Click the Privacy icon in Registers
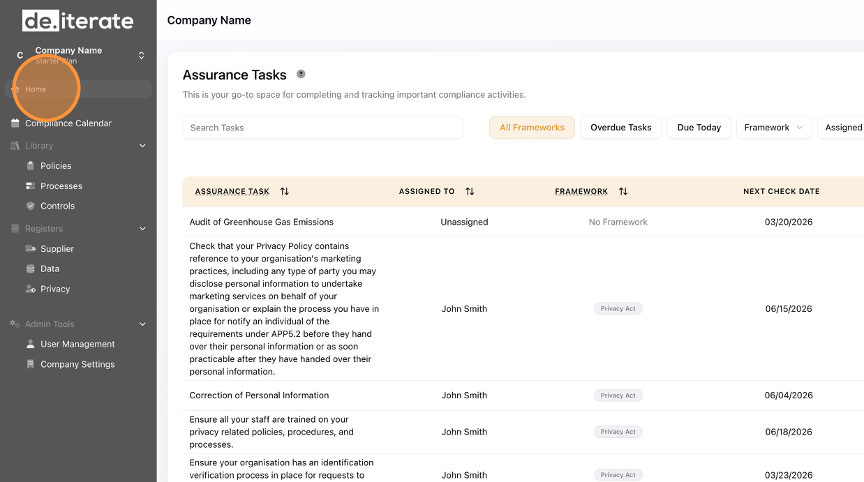Image resolution: width=864 pixels, height=482 pixels. click(30, 289)
